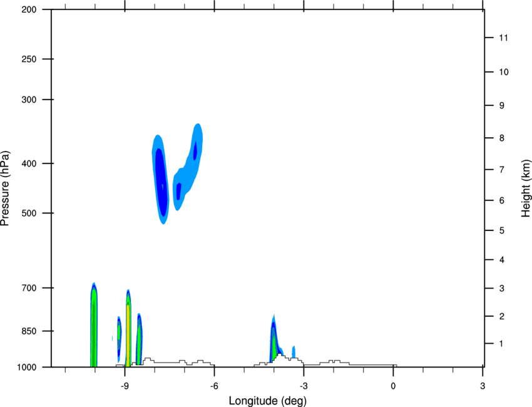
Task: Click the 0 longitude tick label
Action: (393, 386)
